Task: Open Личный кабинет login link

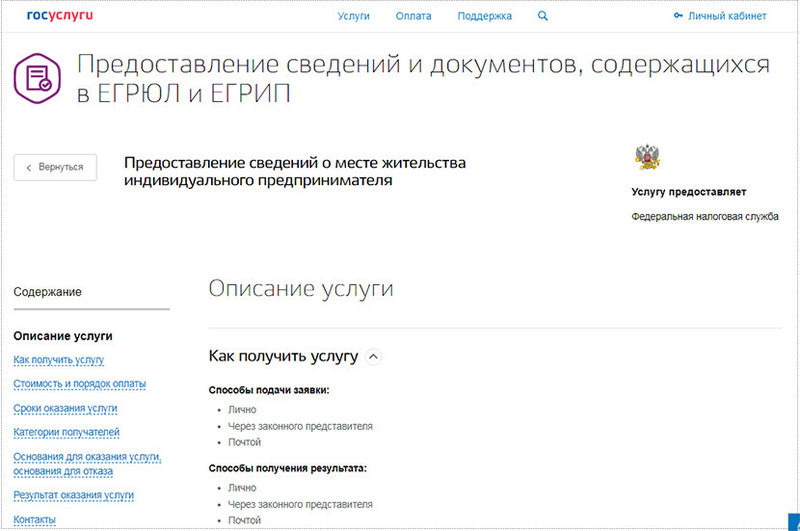Action: click(x=727, y=16)
